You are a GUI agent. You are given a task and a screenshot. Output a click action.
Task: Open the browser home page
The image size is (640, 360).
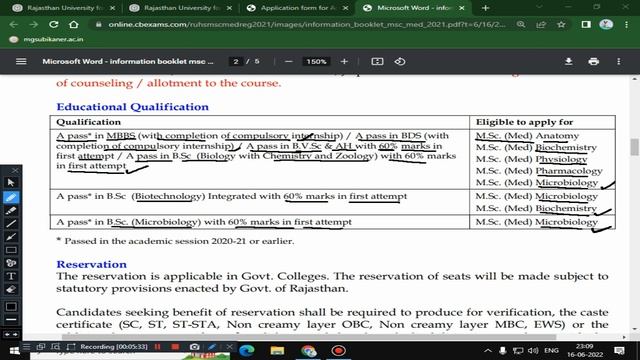[x=73, y=24]
